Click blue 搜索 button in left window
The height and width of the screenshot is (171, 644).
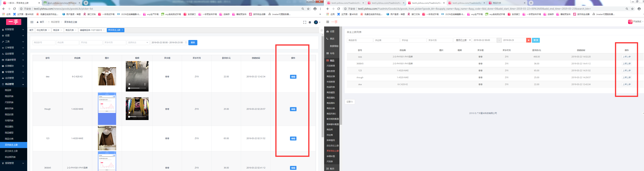[193, 43]
